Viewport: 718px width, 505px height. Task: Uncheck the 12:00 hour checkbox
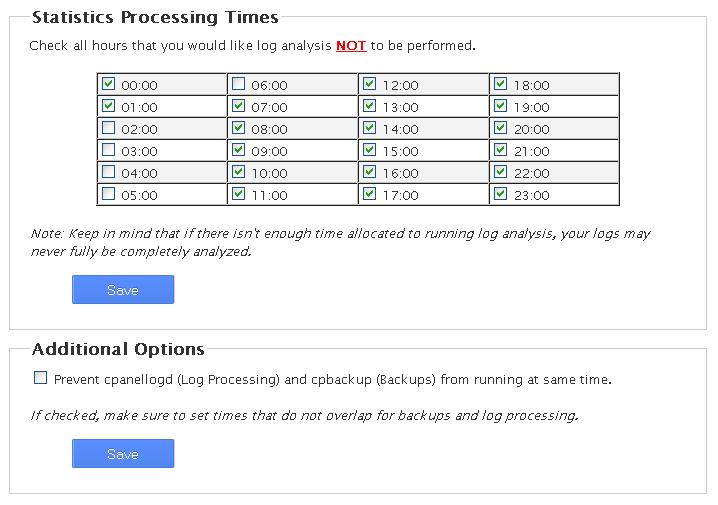(x=369, y=84)
